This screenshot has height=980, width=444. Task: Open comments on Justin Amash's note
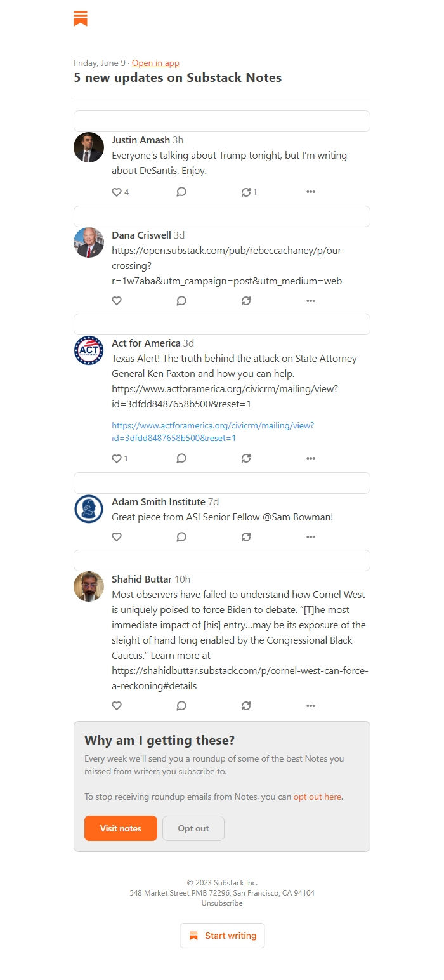point(181,192)
